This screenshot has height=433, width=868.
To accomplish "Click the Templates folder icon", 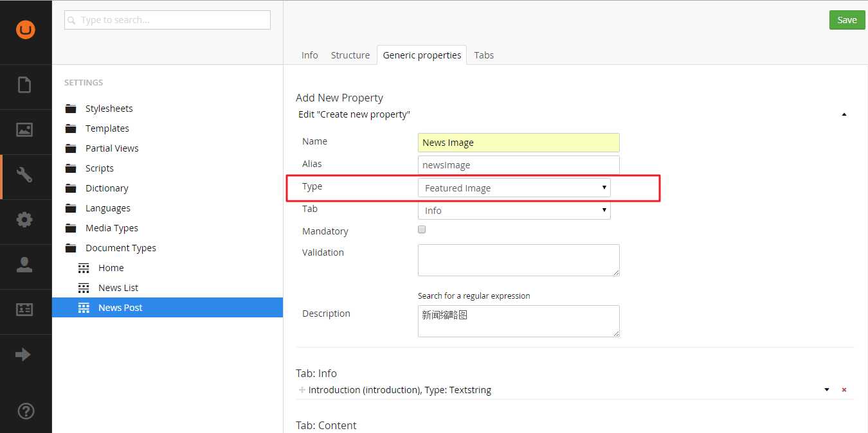I will pos(71,128).
